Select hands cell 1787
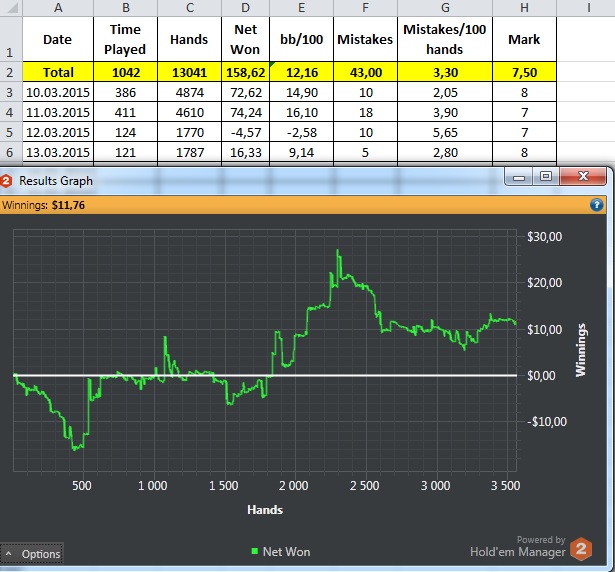 (189, 152)
